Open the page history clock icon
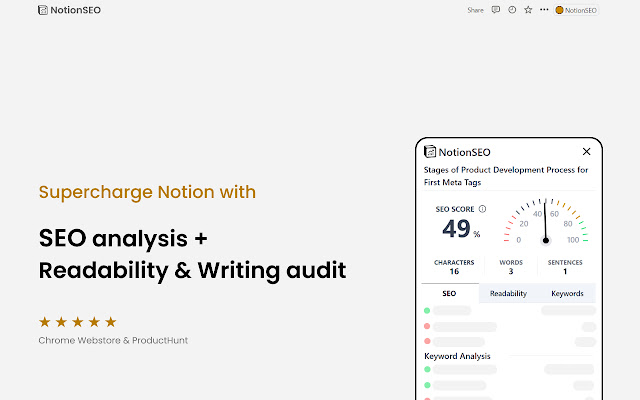Viewport: 640px width, 400px height. click(512, 10)
